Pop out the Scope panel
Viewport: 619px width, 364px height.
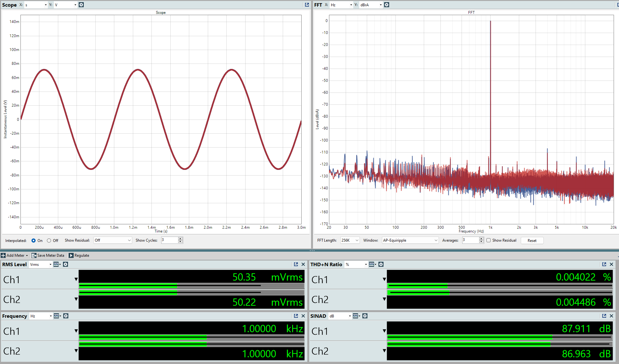[x=307, y=5]
